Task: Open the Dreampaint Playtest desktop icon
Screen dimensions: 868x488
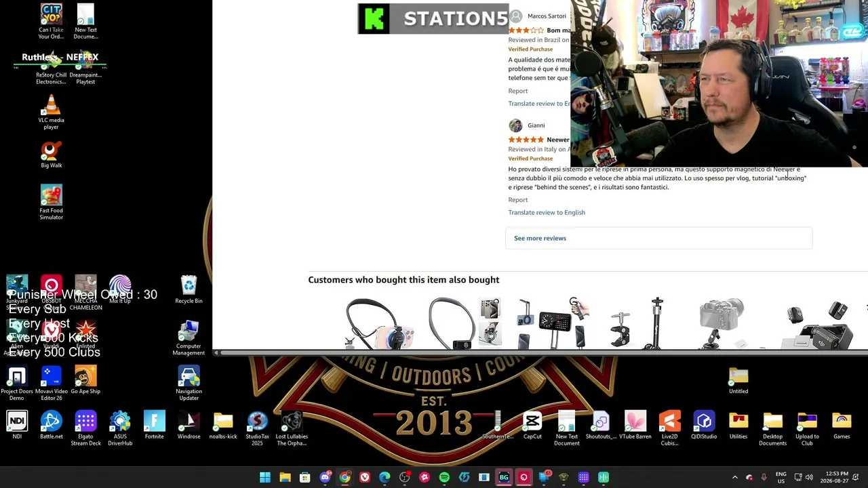Action: (85, 66)
